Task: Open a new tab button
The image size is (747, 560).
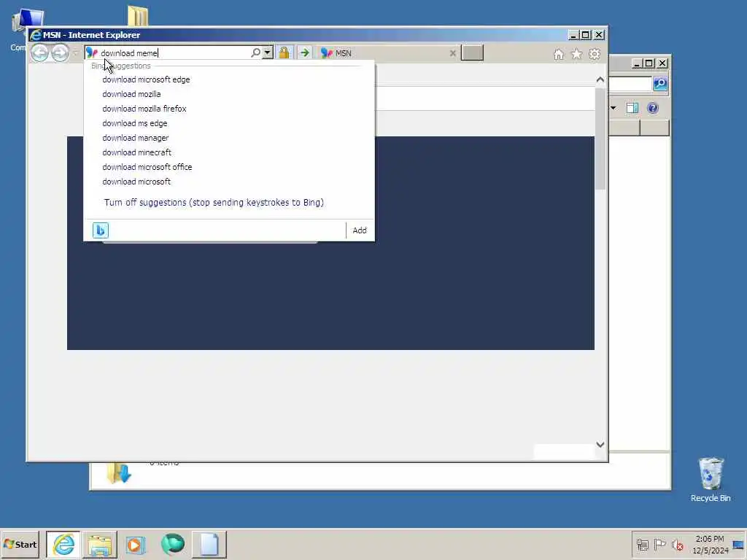Action: point(473,52)
